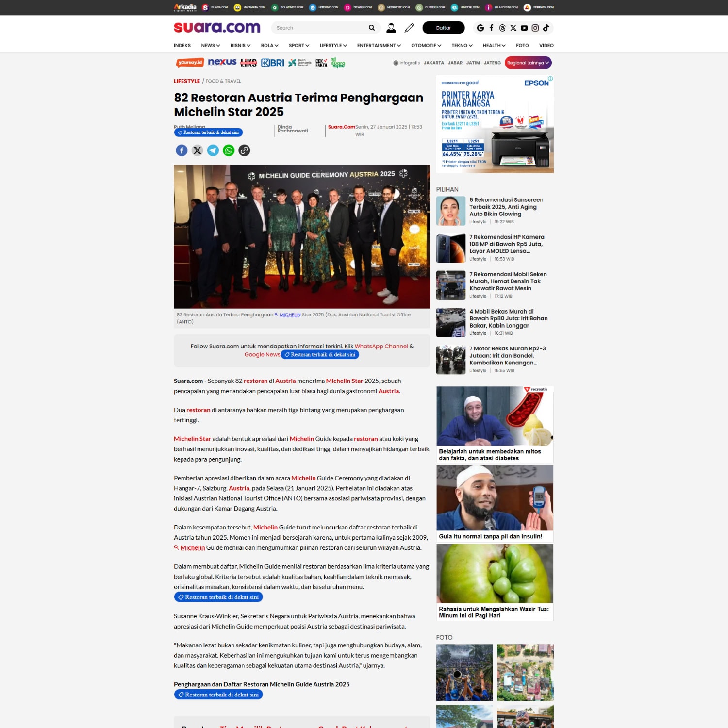Open Youth Economic Summit logo

tap(299, 63)
